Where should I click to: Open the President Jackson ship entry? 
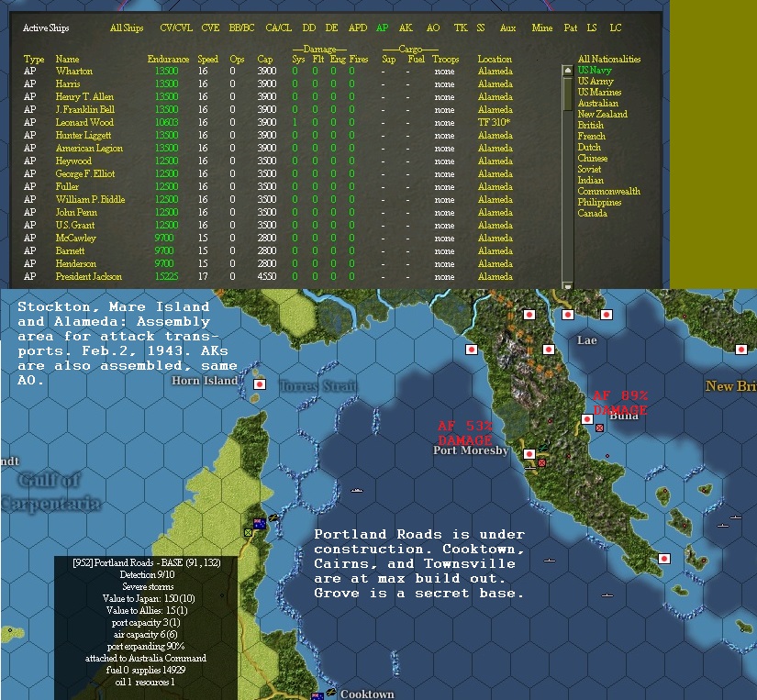tap(91, 276)
